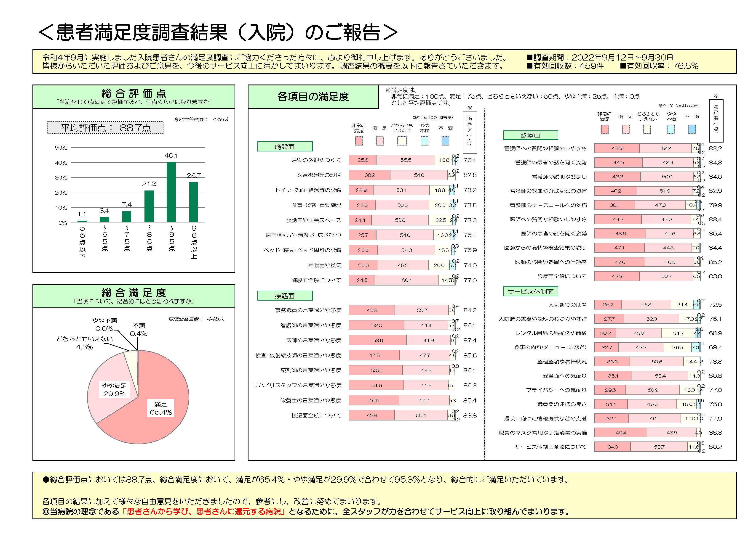Click the report title 患者満足度調査結果(入院)のご報告
The width and height of the screenshot is (756, 534).
pos(218,33)
